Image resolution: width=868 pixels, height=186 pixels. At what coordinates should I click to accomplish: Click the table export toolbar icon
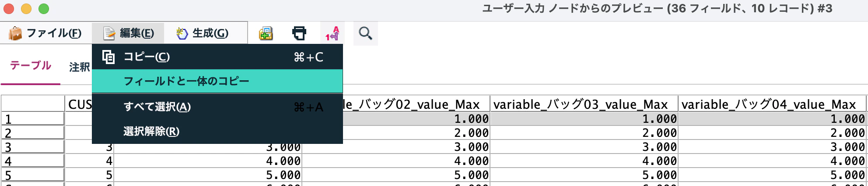[266, 33]
